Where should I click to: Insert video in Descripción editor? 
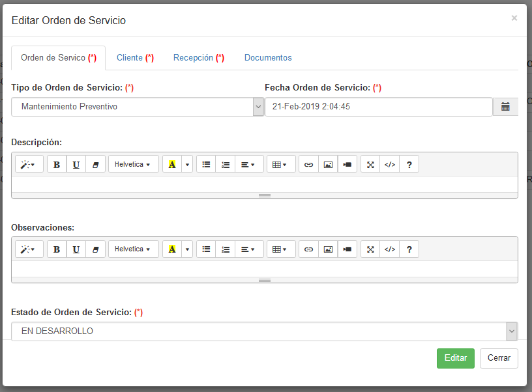347,165
